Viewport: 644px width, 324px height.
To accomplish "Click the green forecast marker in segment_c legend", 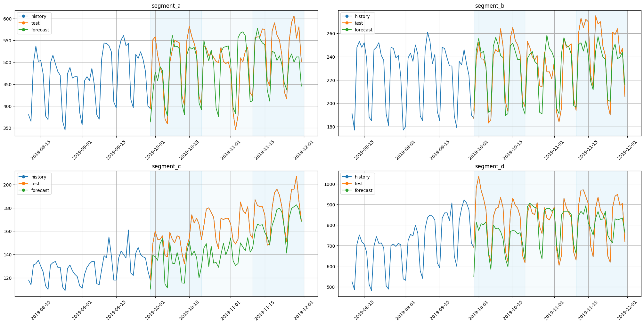I will (x=23, y=190).
